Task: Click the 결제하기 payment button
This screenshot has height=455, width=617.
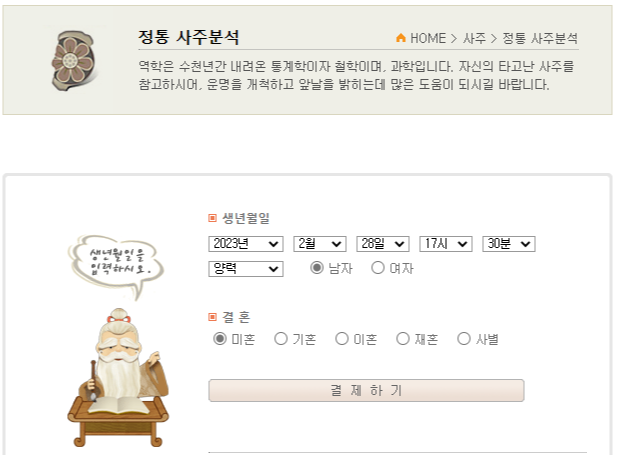Action: [x=366, y=390]
